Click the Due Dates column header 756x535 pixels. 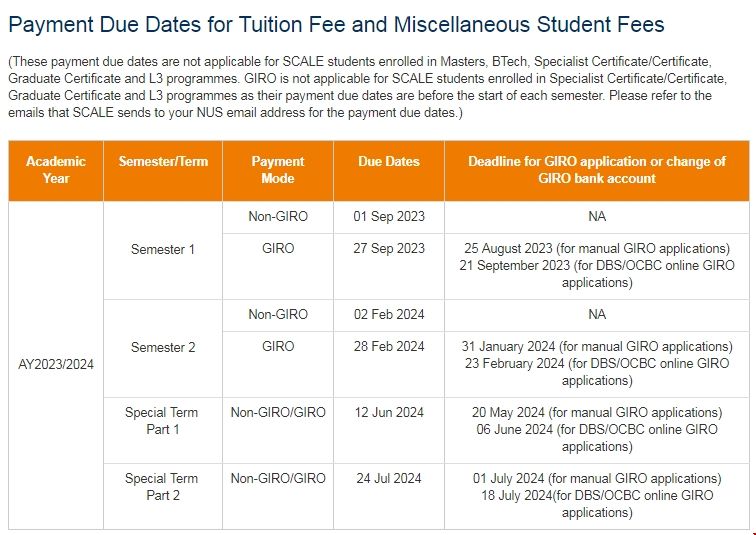[389, 162]
